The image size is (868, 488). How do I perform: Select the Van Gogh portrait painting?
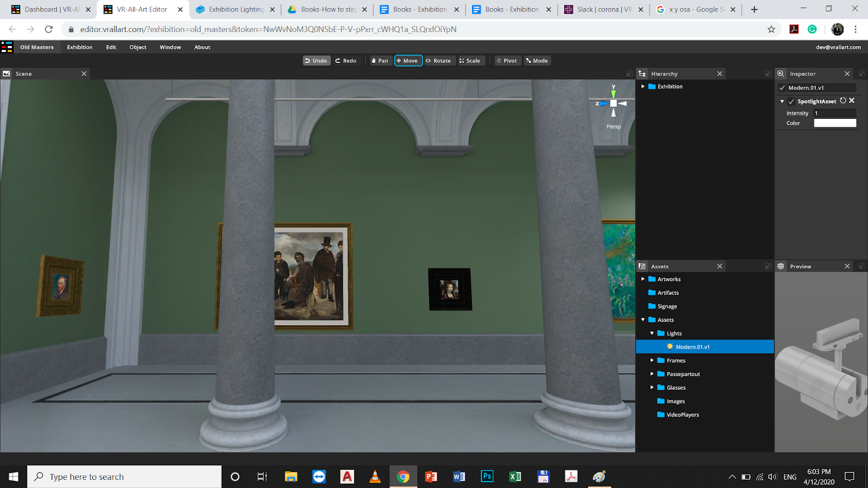pos(60,285)
